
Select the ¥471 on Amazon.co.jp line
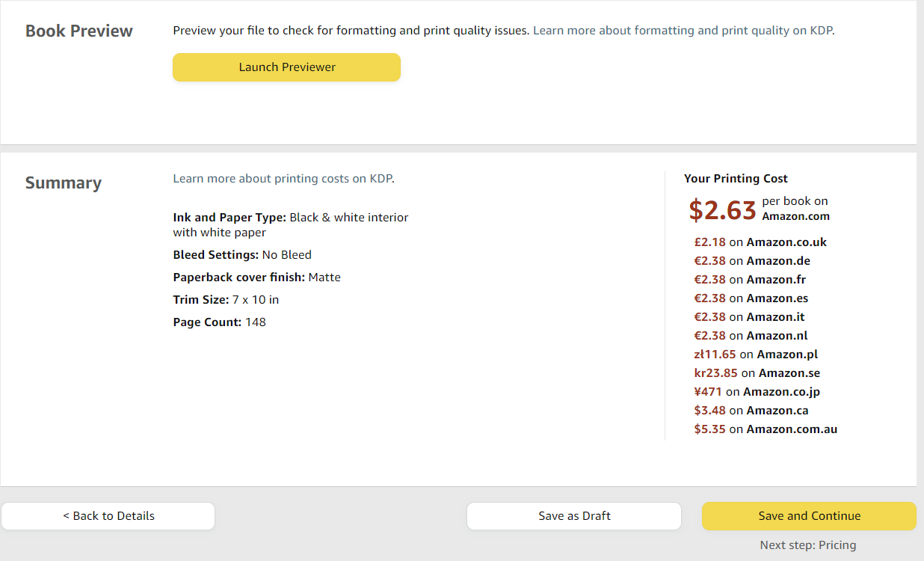[x=757, y=392]
